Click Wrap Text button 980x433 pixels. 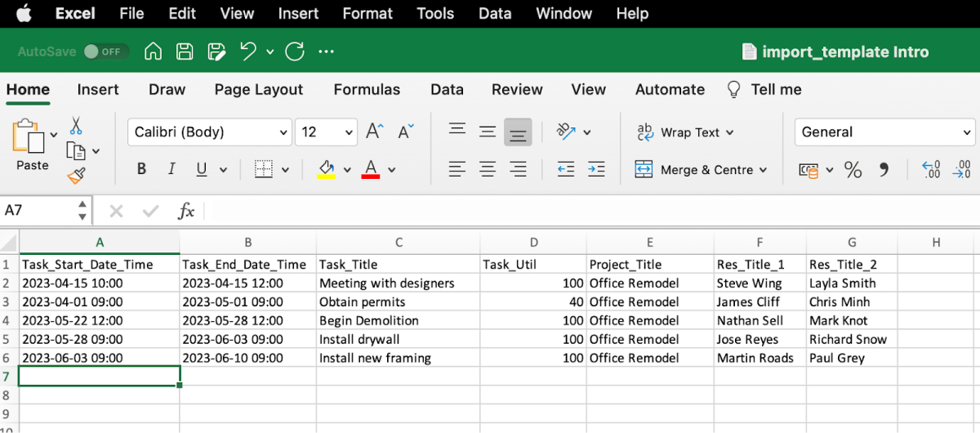point(677,132)
